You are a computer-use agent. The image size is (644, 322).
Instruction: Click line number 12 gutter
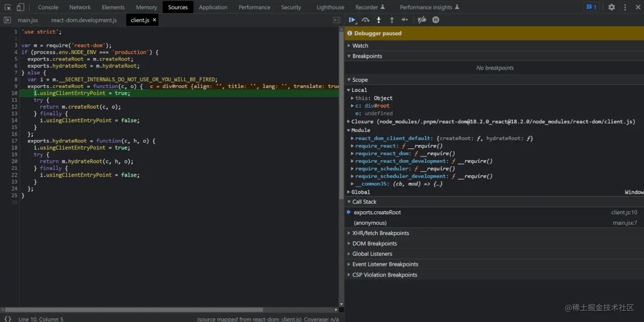click(x=15, y=107)
